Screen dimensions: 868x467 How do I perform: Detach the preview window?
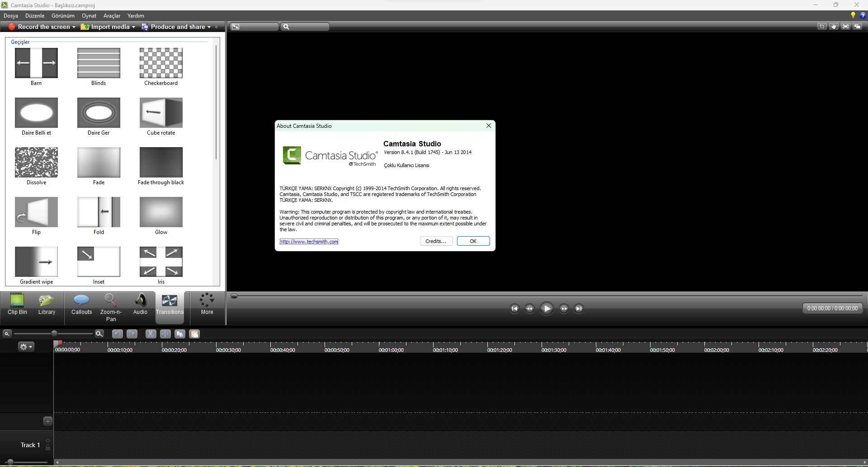[x=857, y=27]
